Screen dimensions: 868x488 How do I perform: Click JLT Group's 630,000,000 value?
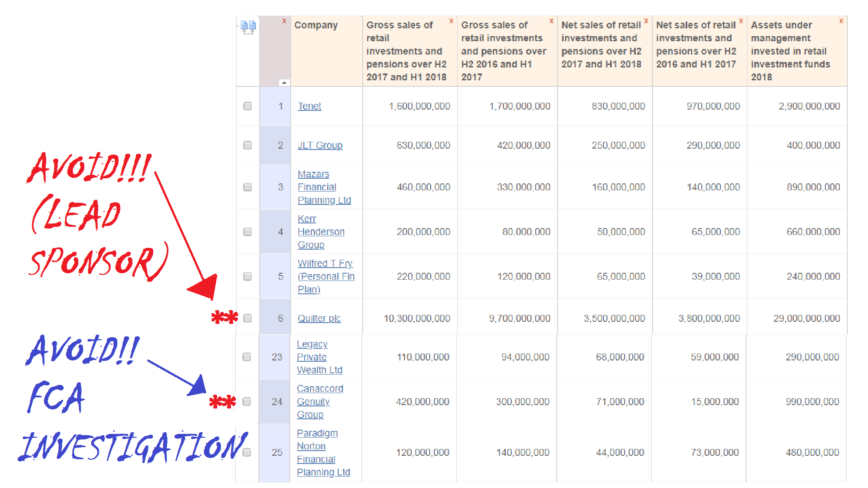pos(423,145)
